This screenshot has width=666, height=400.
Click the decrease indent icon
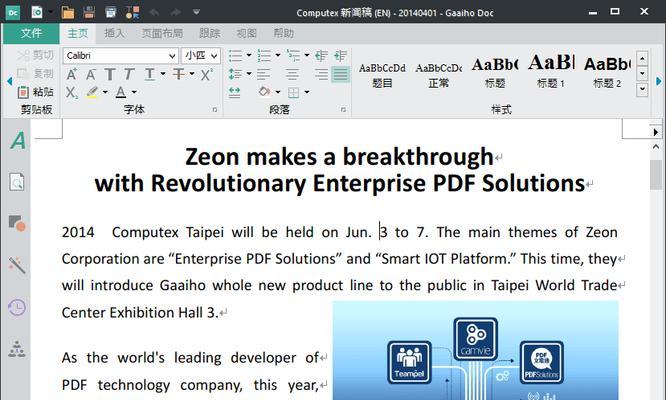[322, 56]
